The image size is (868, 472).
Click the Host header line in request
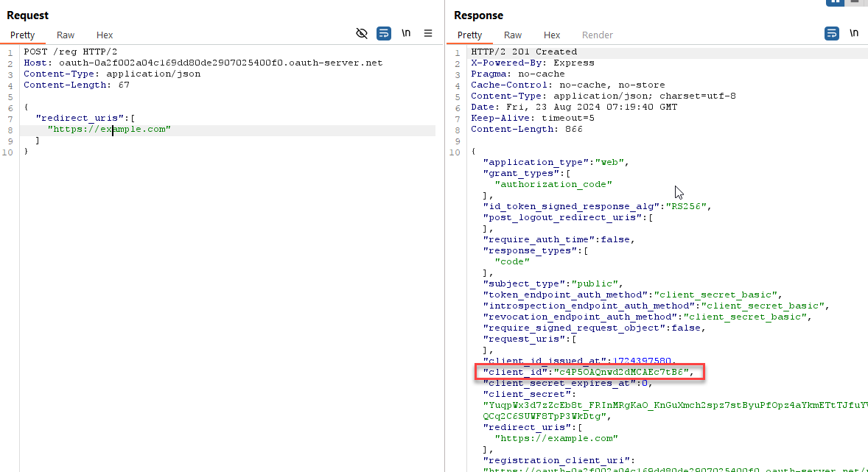[203, 63]
